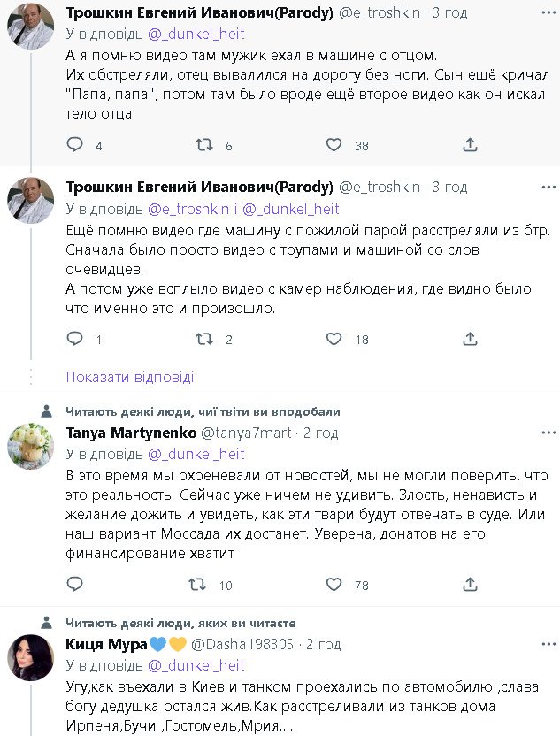
Task: Expand thread via Показати відповіді
Action: [x=130, y=377]
